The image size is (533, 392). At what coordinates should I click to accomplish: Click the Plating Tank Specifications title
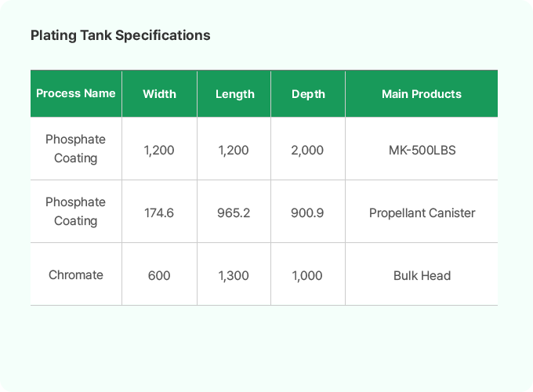(x=120, y=35)
